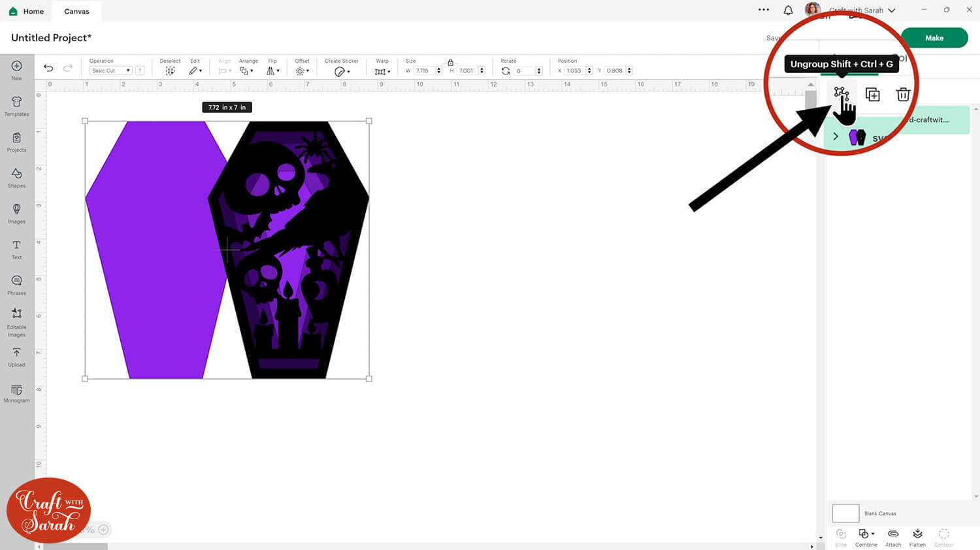
Task: Open the Offset dropdown
Action: tap(302, 71)
